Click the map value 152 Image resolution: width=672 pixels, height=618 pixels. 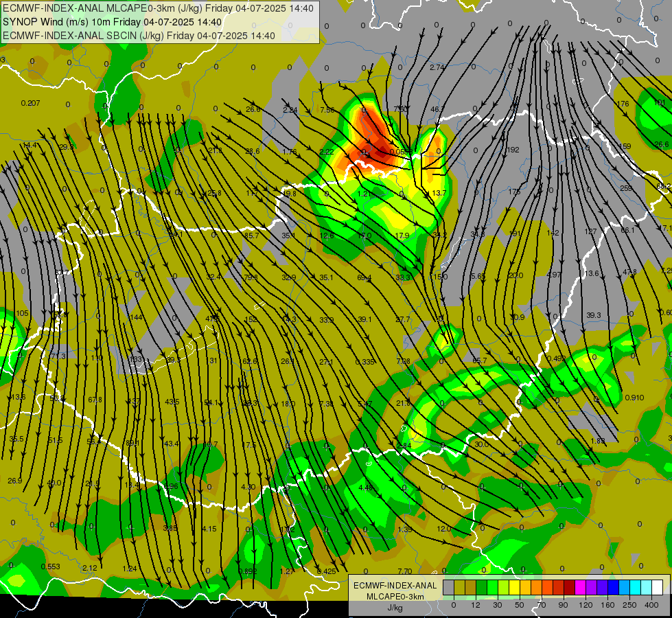point(251,319)
